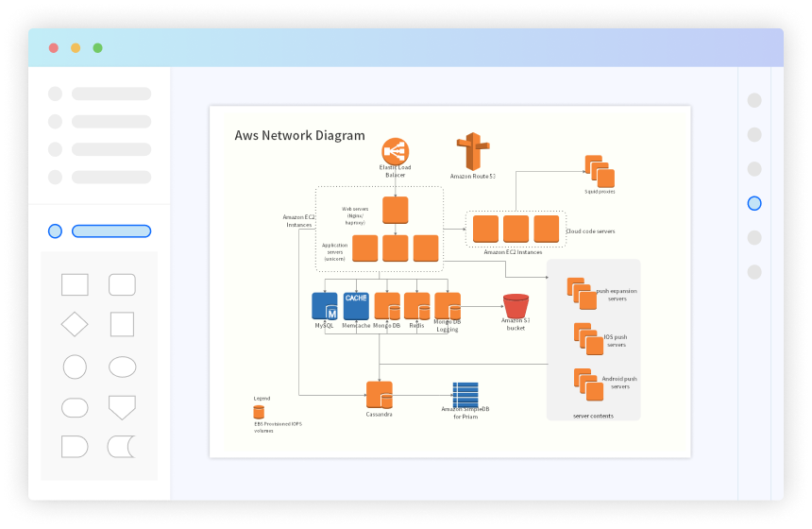
Task: Select the Amazon S3 bucket icon
Action: (x=516, y=306)
